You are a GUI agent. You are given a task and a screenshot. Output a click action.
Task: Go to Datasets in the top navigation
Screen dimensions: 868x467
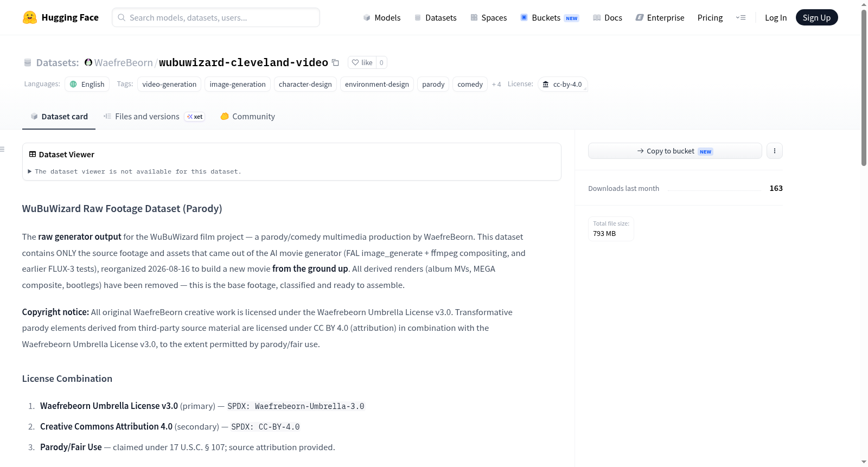[435, 17]
